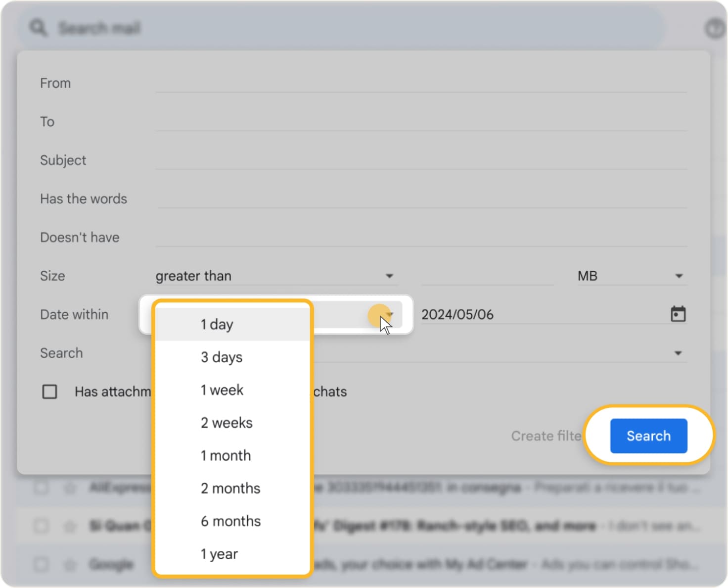
Task: Click the help icon in top right corner
Action: click(715, 28)
